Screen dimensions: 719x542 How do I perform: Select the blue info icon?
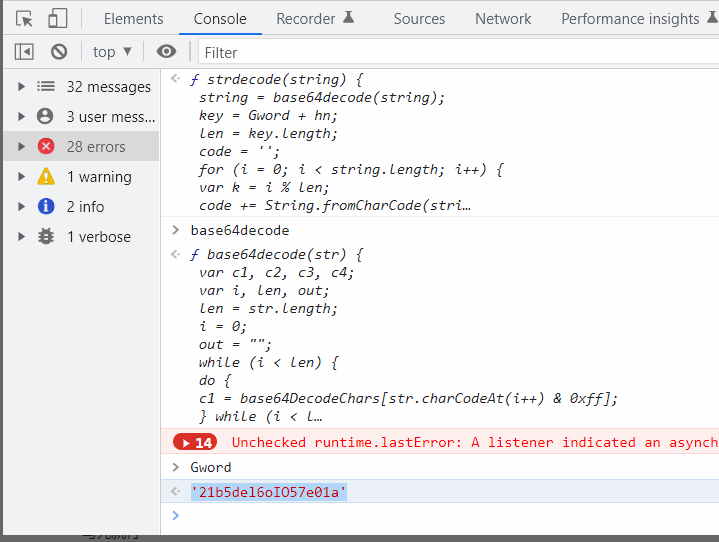(46, 206)
